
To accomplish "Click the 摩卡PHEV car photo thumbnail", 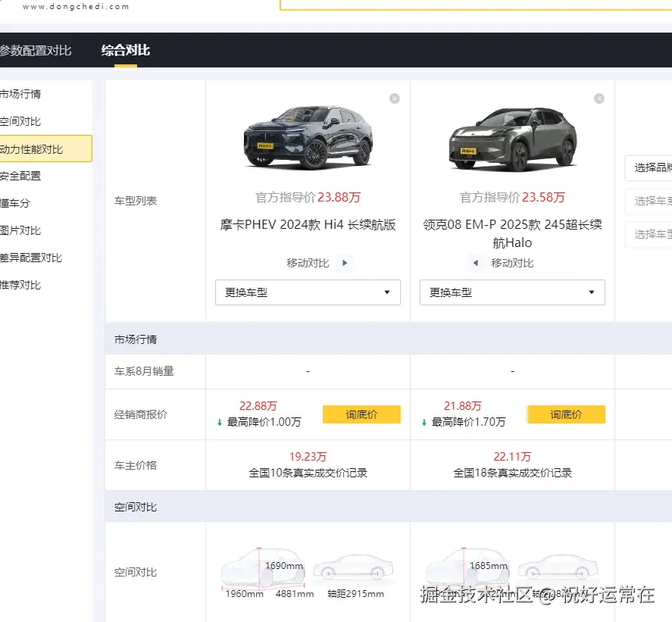I will (307, 136).
